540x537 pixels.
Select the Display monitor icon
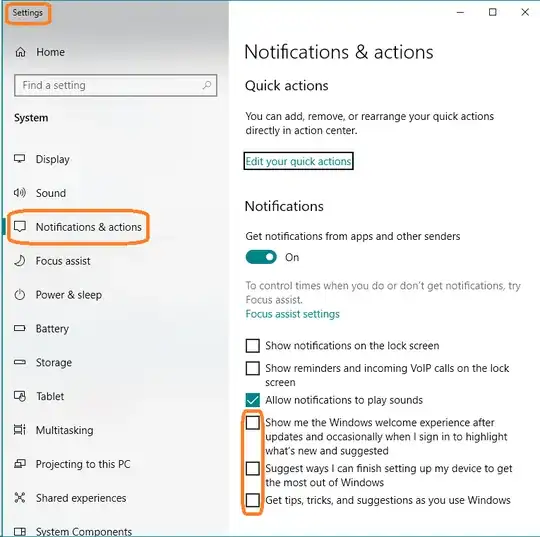(x=19, y=159)
